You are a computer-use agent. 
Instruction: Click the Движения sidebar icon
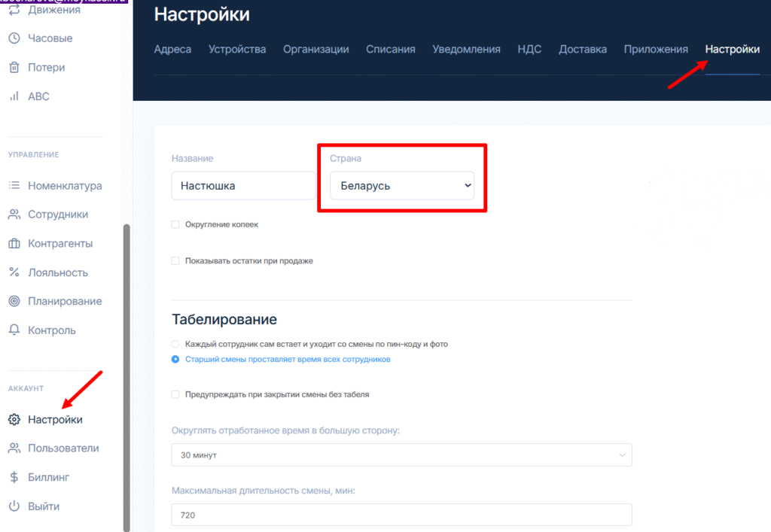click(14, 9)
